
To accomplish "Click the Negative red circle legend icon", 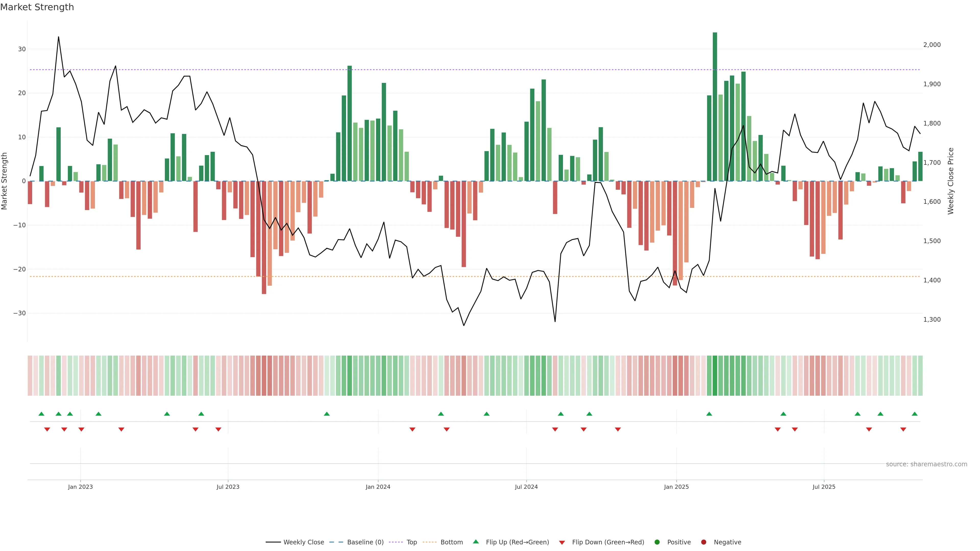I will (x=703, y=542).
